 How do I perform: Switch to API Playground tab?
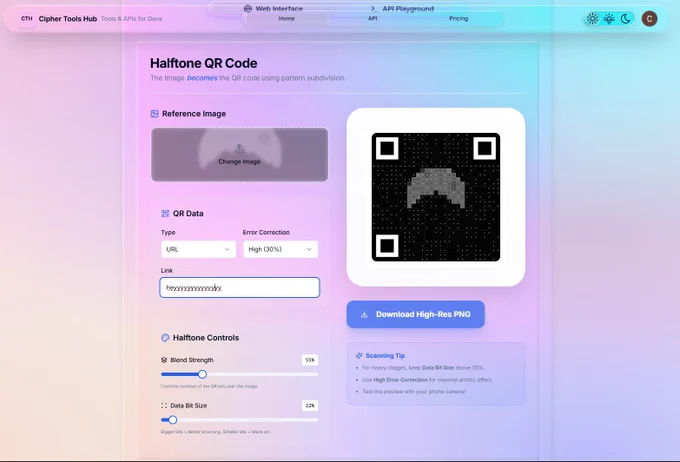pos(402,8)
